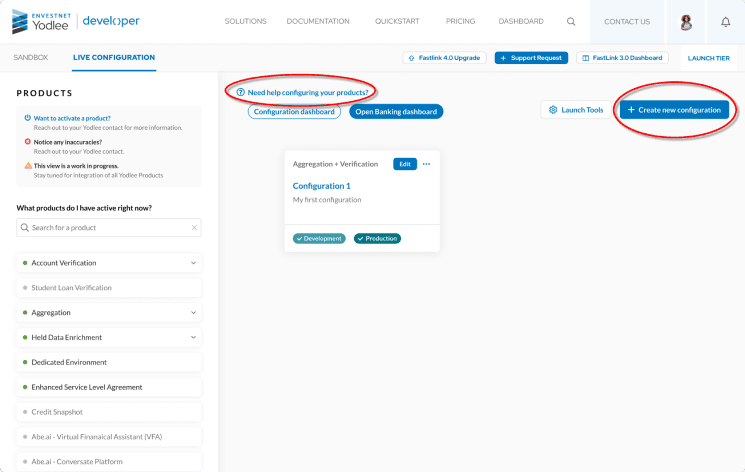The width and height of the screenshot is (745, 472).
Task: Select the Credit Snapshot product
Action: click(x=109, y=412)
